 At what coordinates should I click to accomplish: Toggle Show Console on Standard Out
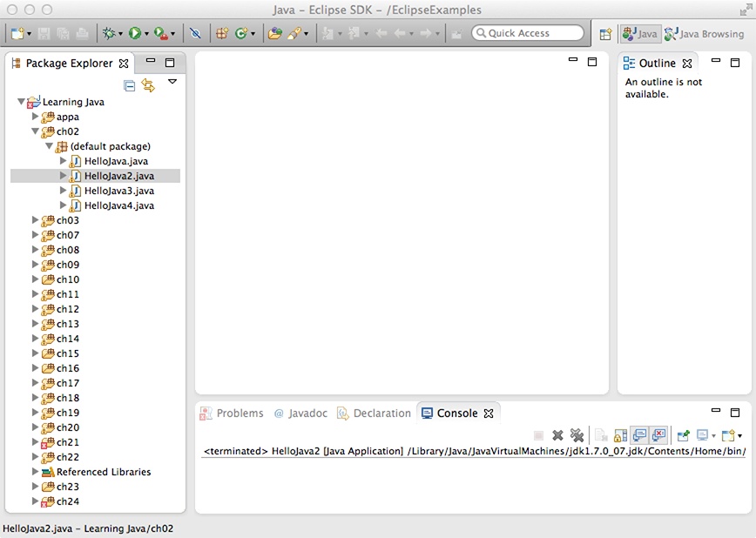[640, 435]
